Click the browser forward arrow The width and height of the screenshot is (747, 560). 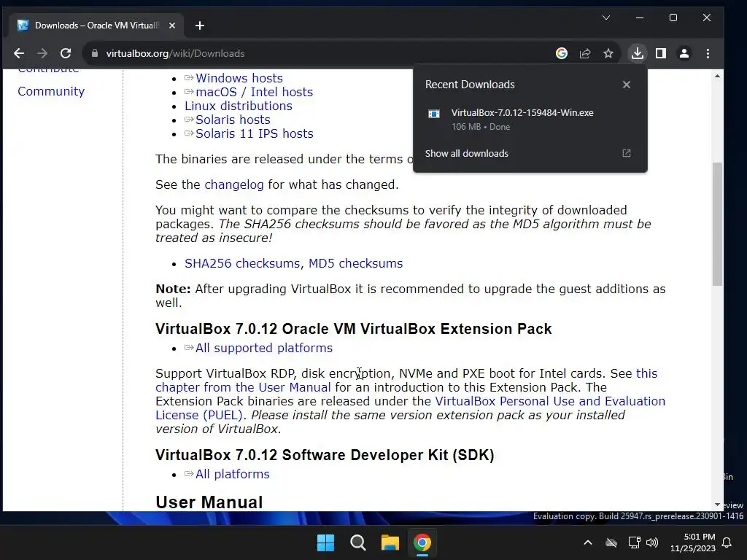[x=42, y=53]
